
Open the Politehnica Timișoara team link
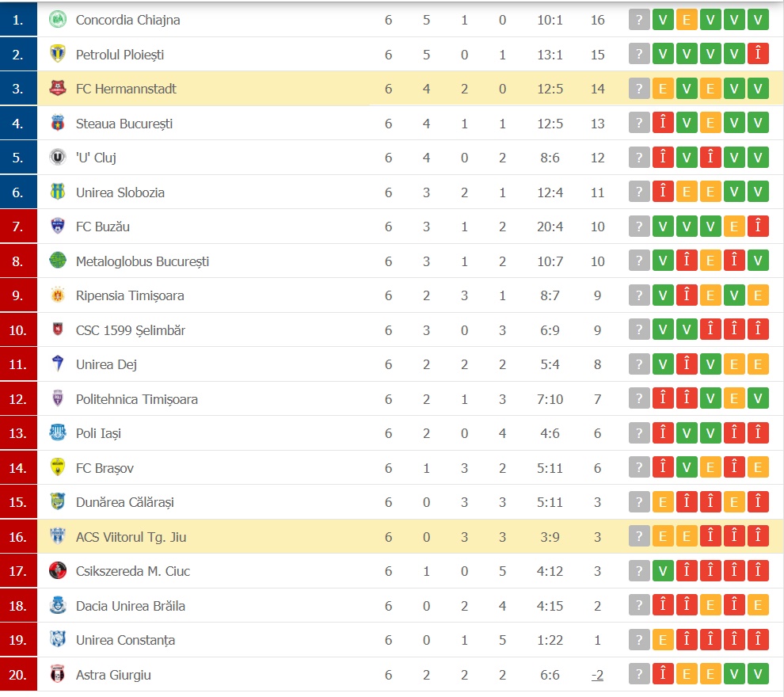(x=137, y=399)
